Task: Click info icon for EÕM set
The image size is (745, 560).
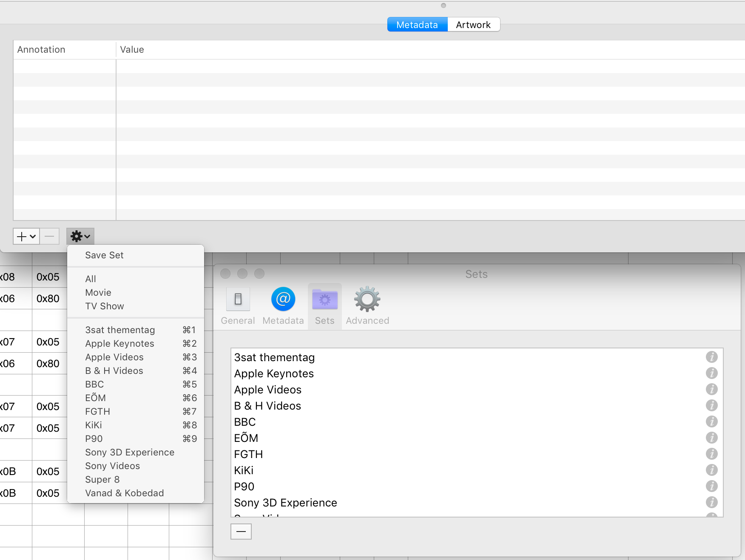Action: (712, 438)
